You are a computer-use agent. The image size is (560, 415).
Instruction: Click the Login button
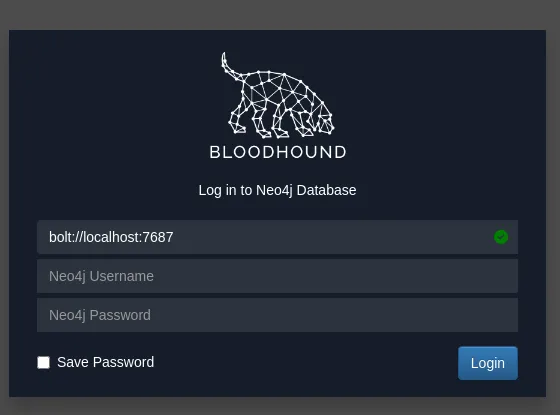pyautogui.click(x=488, y=363)
